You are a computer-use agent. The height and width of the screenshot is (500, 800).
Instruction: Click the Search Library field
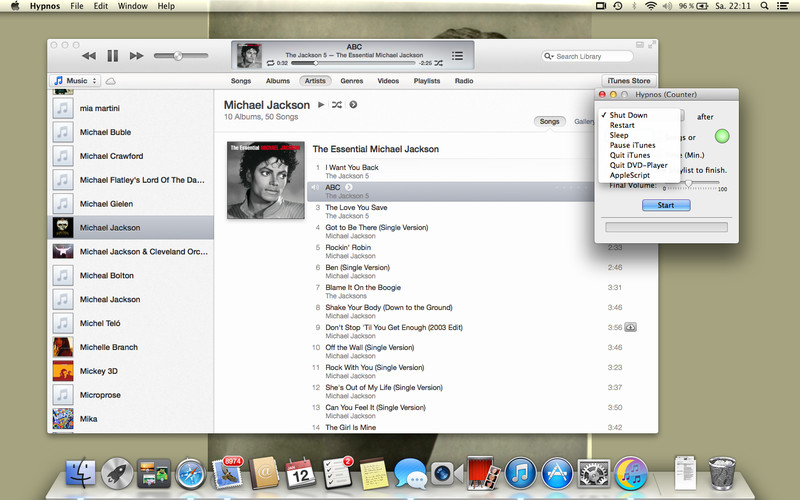point(587,56)
